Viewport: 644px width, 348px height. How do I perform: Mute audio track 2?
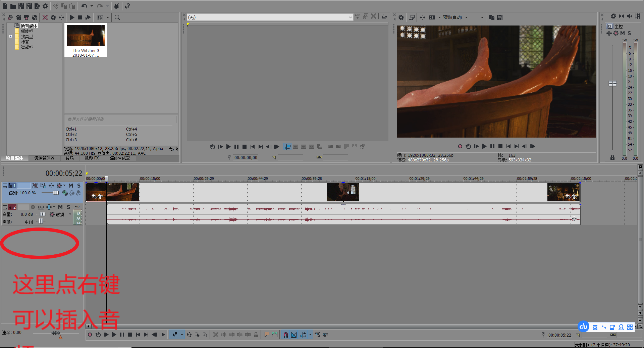[60, 207]
